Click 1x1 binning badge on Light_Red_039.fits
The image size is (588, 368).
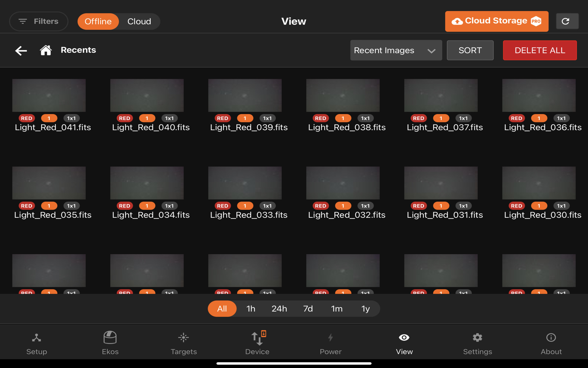point(267,118)
